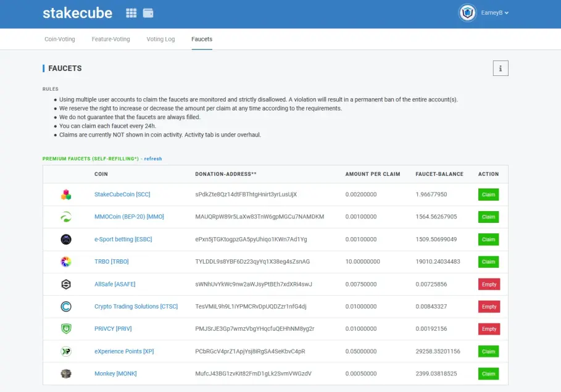Select the CTSC donation address TesVMiL9h9L1iYPMCRvDpUQDZzr1nfG4dj

point(251,306)
